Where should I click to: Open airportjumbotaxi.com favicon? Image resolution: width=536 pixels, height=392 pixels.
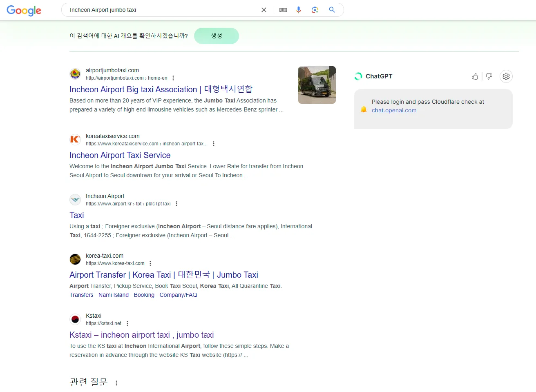pos(75,74)
